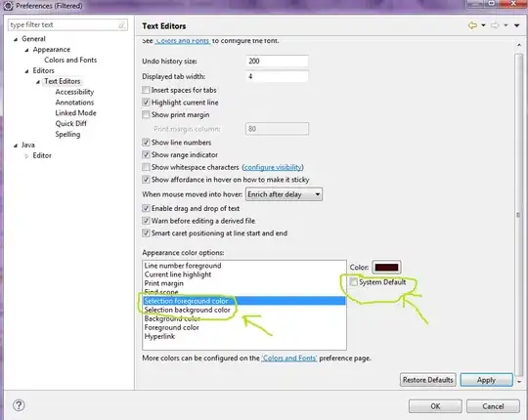Follow the bottom 'Colors and Fonts' link
Image resolution: width=528 pixels, height=420 pixels.
click(x=289, y=358)
